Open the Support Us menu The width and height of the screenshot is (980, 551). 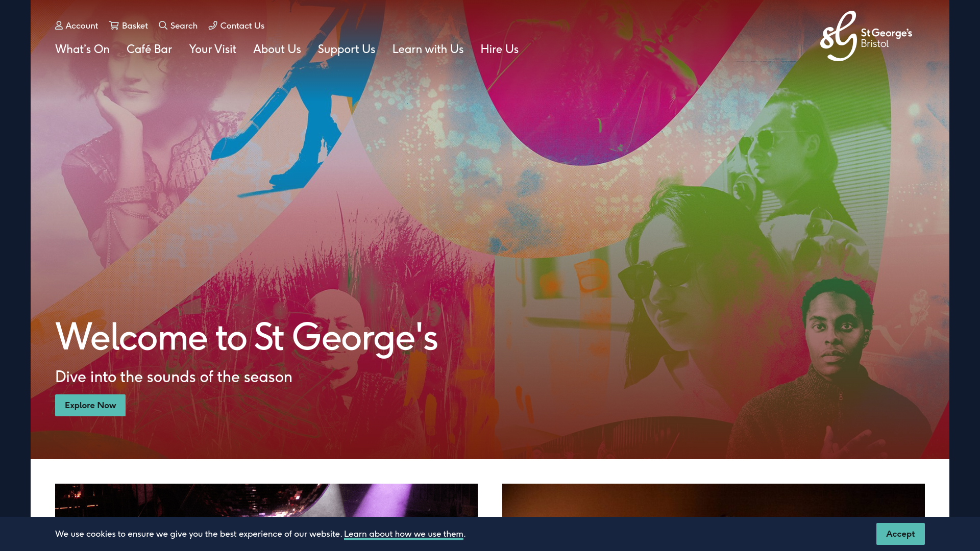[x=347, y=49]
